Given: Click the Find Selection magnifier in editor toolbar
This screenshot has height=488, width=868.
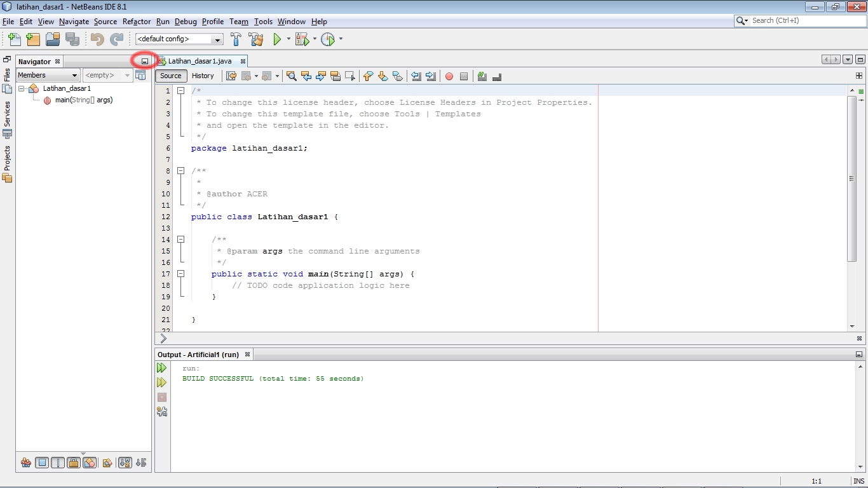Looking at the screenshot, I should 291,76.
